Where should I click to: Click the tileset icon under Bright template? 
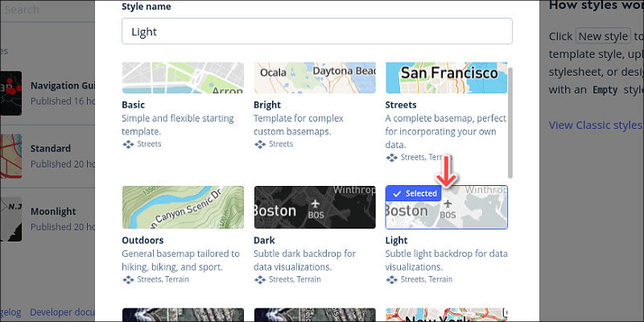coord(260,145)
